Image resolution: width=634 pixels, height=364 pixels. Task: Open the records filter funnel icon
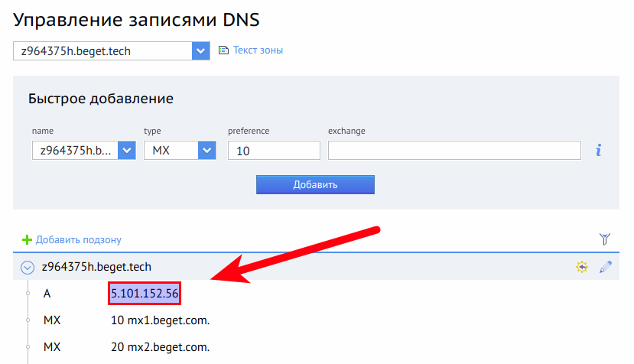coord(605,239)
